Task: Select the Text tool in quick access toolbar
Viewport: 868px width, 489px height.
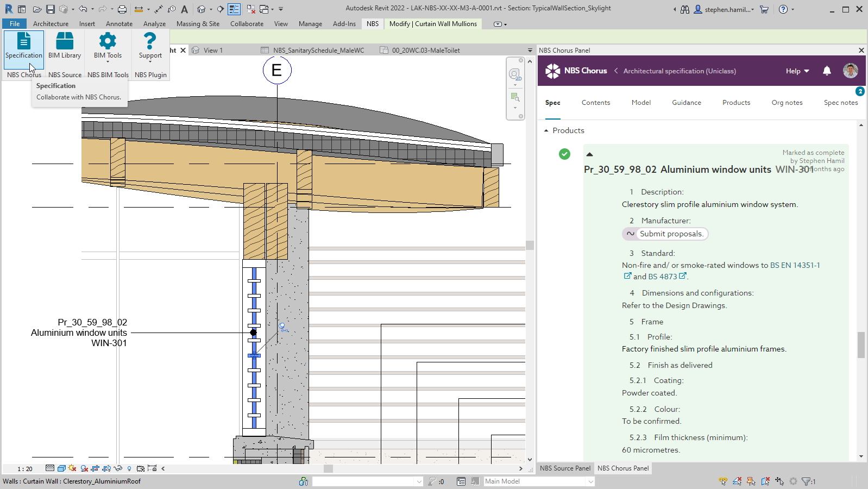Action: 185,9
